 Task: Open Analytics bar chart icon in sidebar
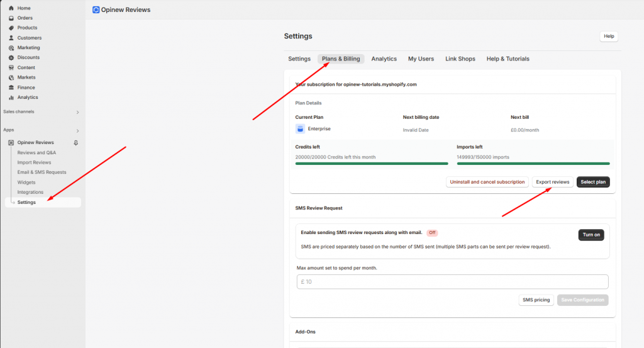point(11,98)
